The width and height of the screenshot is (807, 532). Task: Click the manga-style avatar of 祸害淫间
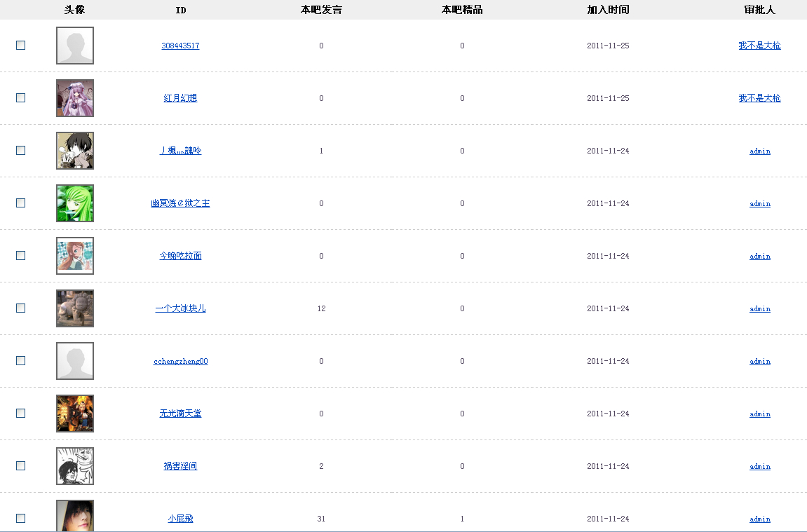coord(75,466)
